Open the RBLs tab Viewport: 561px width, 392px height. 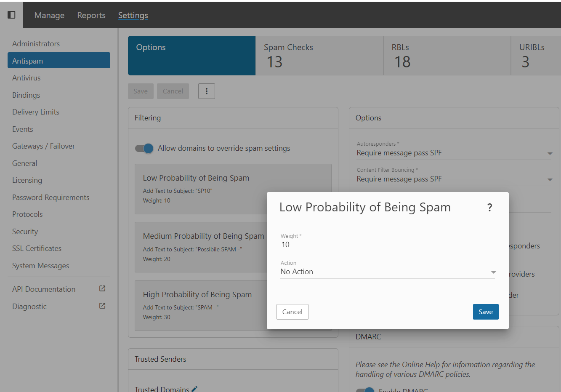pos(447,56)
